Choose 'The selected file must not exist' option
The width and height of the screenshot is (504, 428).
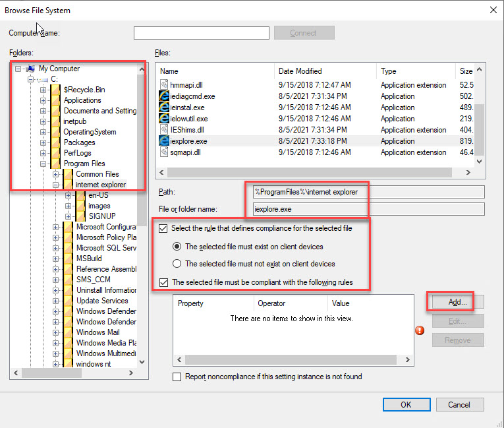177,264
